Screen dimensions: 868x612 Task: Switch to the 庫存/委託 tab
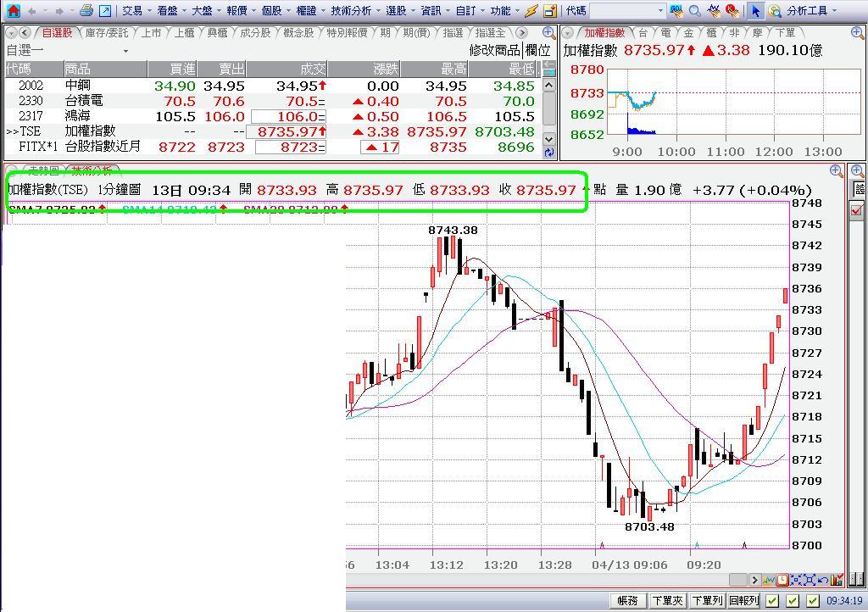[x=106, y=33]
